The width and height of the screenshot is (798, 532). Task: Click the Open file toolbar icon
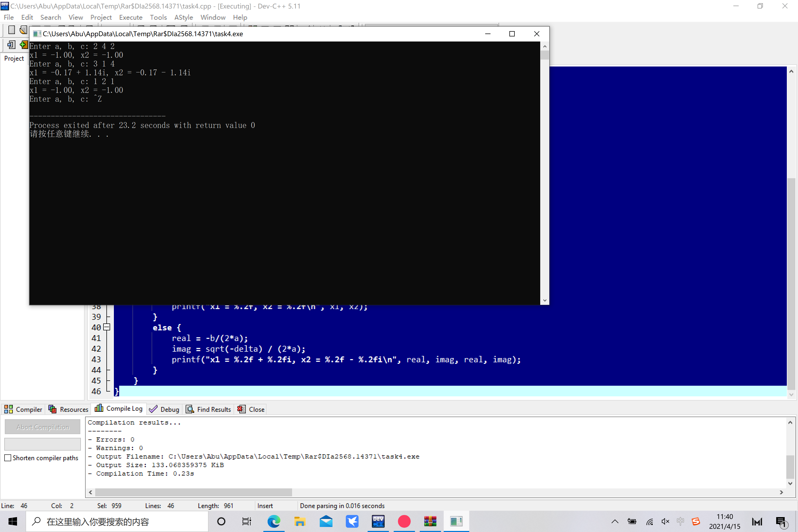[23, 30]
